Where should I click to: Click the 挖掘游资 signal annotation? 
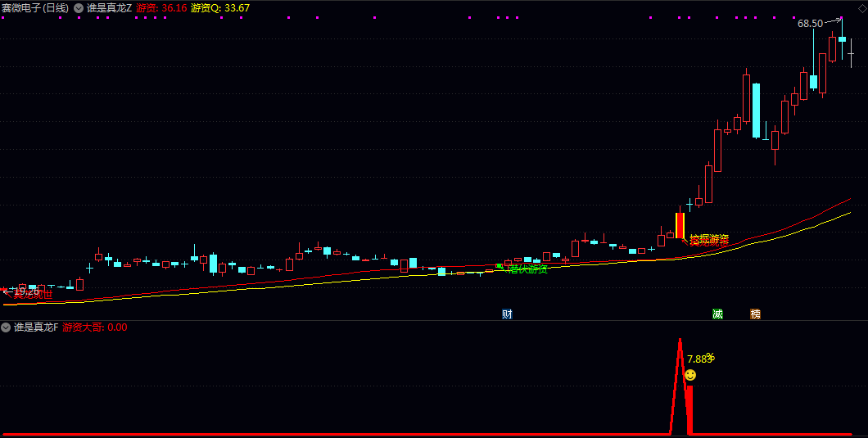pyautogui.click(x=708, y=240)
